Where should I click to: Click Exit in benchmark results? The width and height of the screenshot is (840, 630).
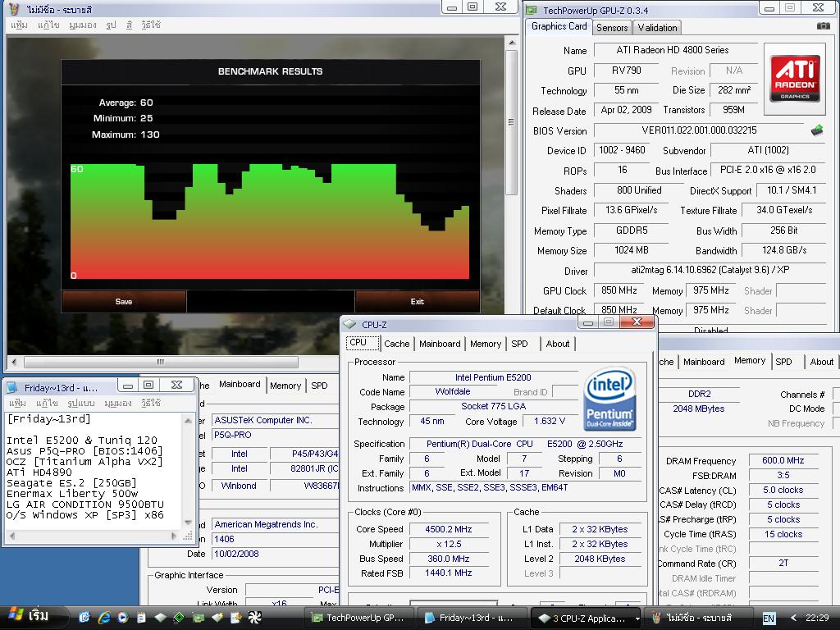tap(417, 302)
